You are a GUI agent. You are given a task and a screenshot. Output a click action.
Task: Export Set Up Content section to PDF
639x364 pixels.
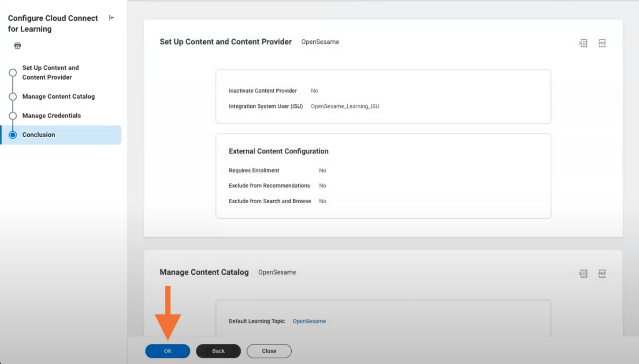[x=602, y=43]
